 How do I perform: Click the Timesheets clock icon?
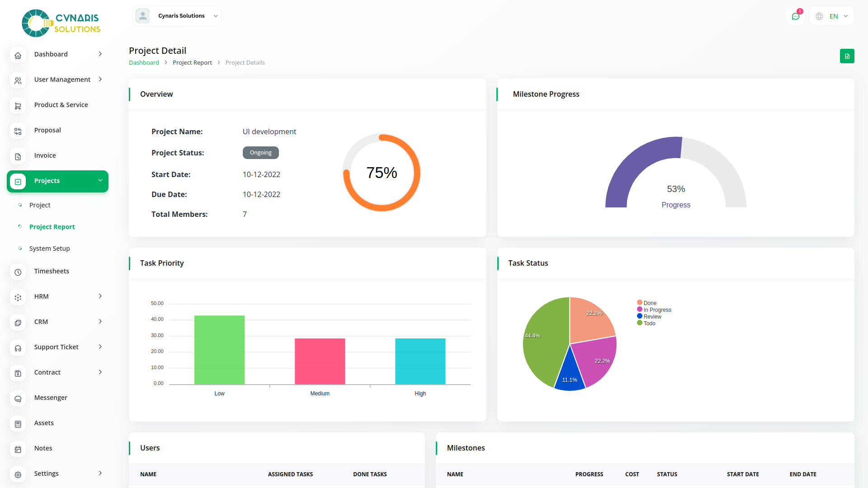[x=18, y=272]
